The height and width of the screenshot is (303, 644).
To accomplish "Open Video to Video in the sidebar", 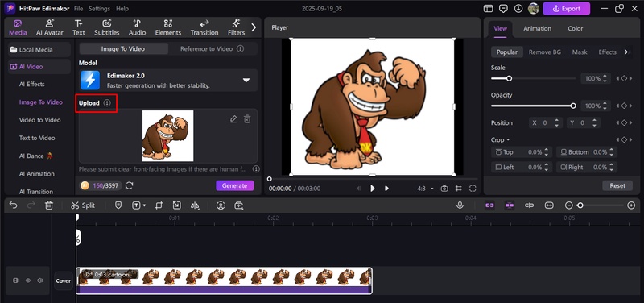I will (x=39, y=120).
